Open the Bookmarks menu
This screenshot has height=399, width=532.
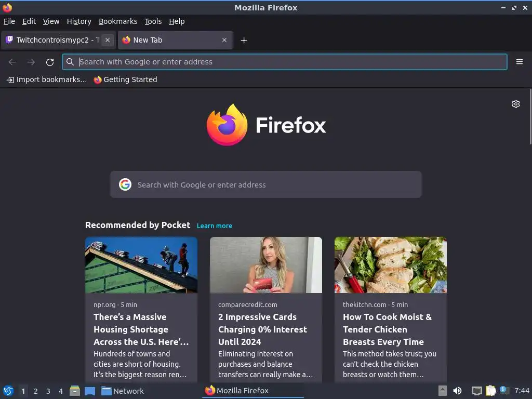coord(118,21)
